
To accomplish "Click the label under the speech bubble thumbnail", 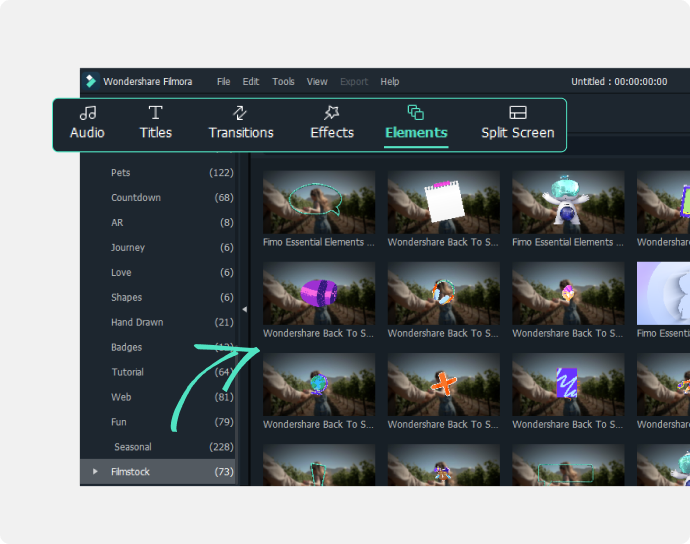I will point(319,242).
